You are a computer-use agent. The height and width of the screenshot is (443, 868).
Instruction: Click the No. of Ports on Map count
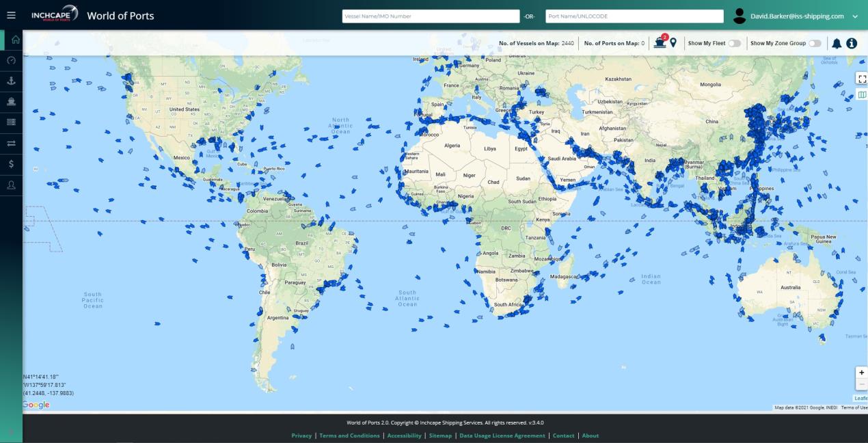[x=614, y=43]
